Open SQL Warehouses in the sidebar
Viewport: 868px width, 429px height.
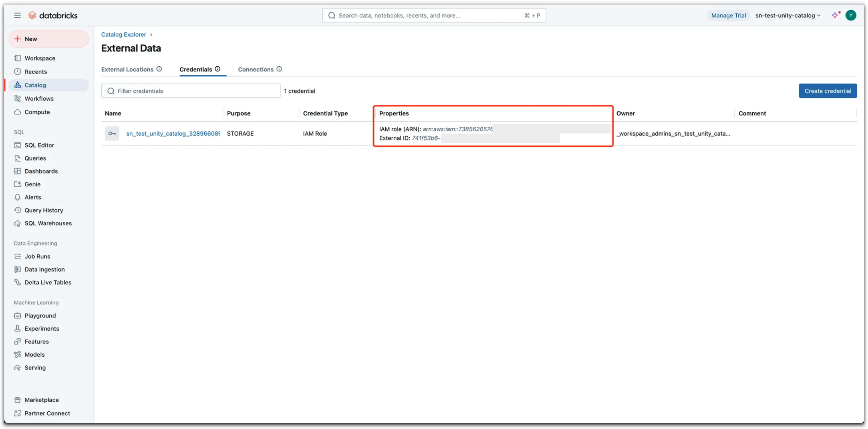click(48, 223)
